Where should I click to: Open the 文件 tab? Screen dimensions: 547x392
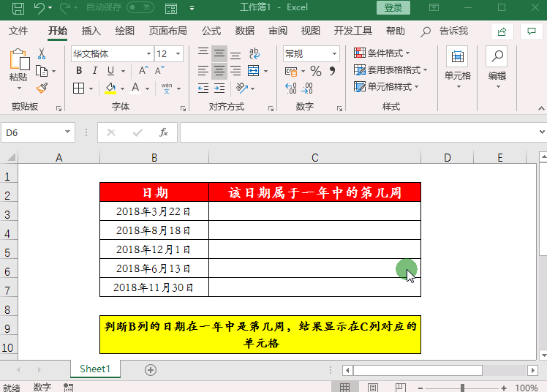[18, 31]
